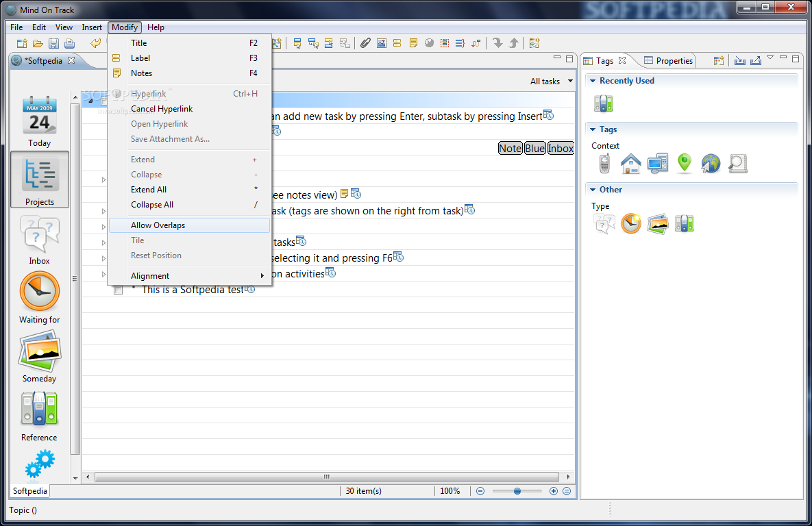Viewport: 812px width, 526px height.
Task: Select the mobile phone context tag
Action: (604, 164)
